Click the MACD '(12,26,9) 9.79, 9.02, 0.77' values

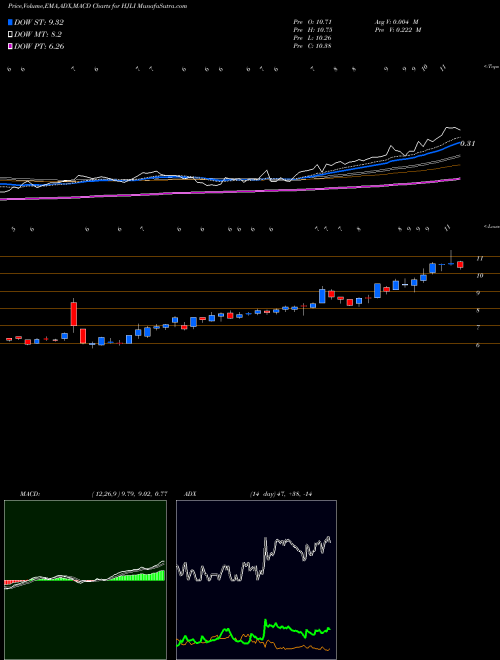[x=129, y=494]
